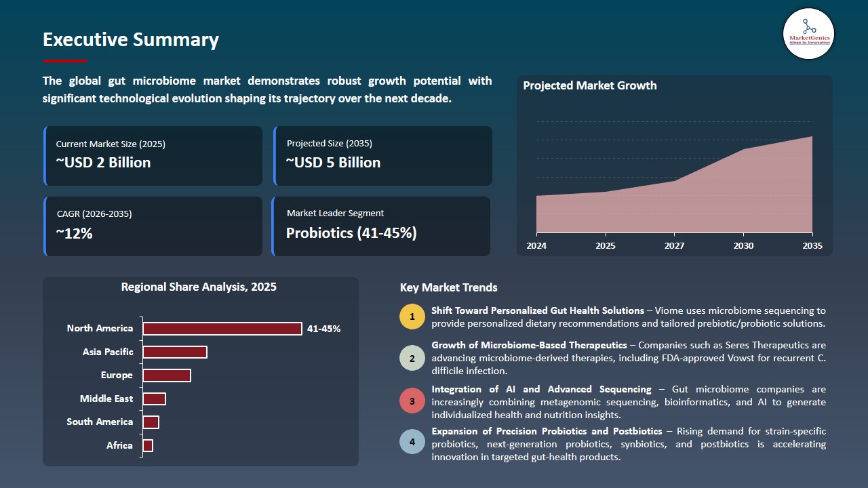This screenshot has width=868, height=488.
Task: Click the Africa bar
Action: coord(148,445)
